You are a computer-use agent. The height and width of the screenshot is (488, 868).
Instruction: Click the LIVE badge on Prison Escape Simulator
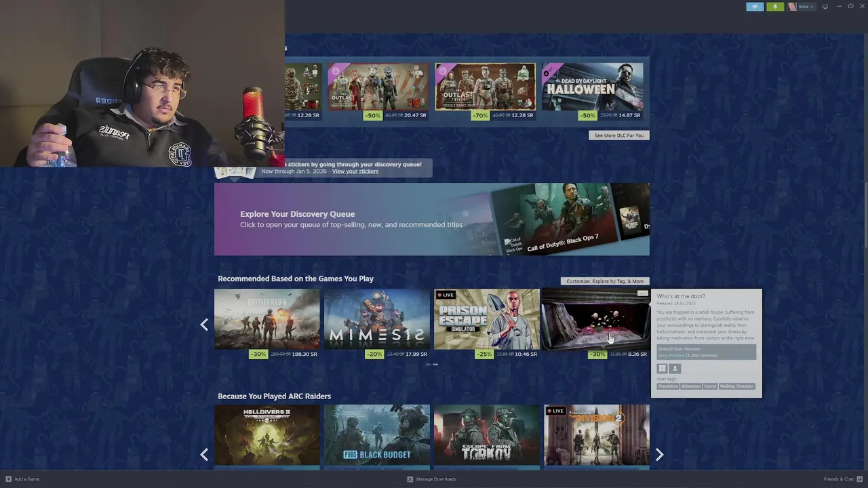[446, 295]
